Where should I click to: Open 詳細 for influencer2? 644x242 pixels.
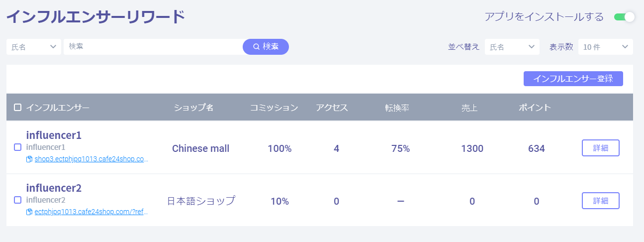601,201
